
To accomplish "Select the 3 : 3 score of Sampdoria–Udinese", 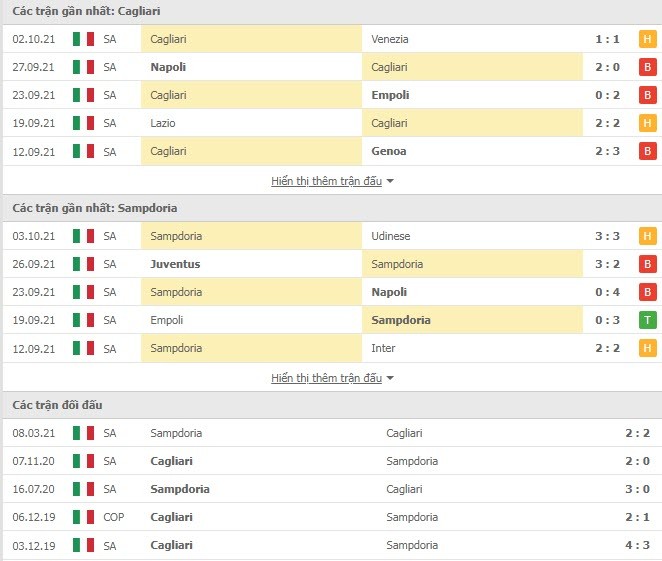I will click(x=608, y=236).
